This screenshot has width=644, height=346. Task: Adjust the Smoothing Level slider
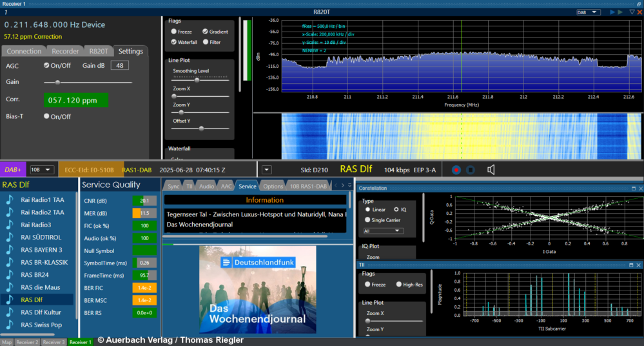[x=200, y=80]
